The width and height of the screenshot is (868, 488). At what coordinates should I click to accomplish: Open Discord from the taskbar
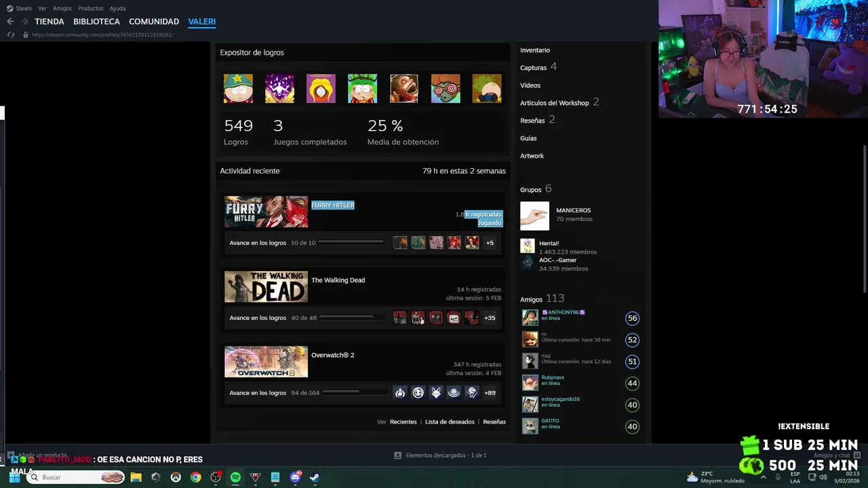[295, 477]
